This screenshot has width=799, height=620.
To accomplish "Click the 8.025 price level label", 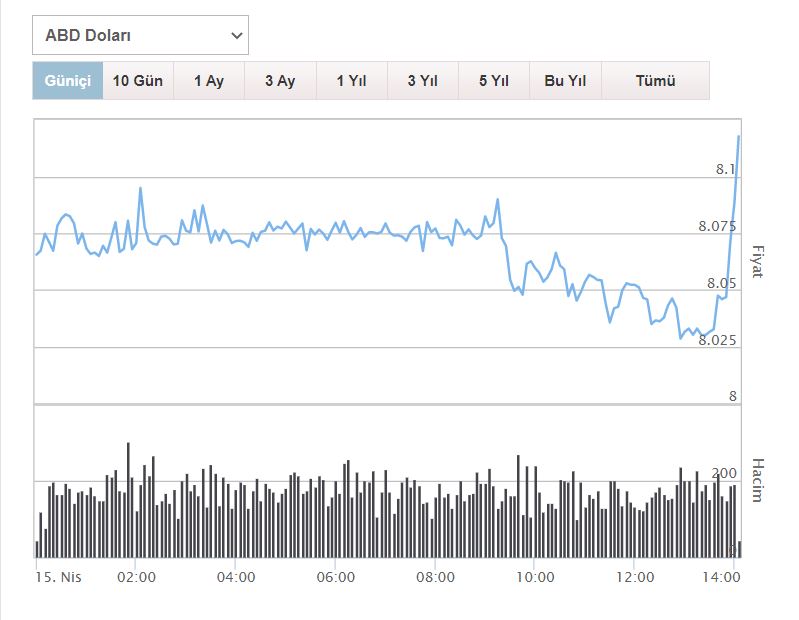I will 717,340.
